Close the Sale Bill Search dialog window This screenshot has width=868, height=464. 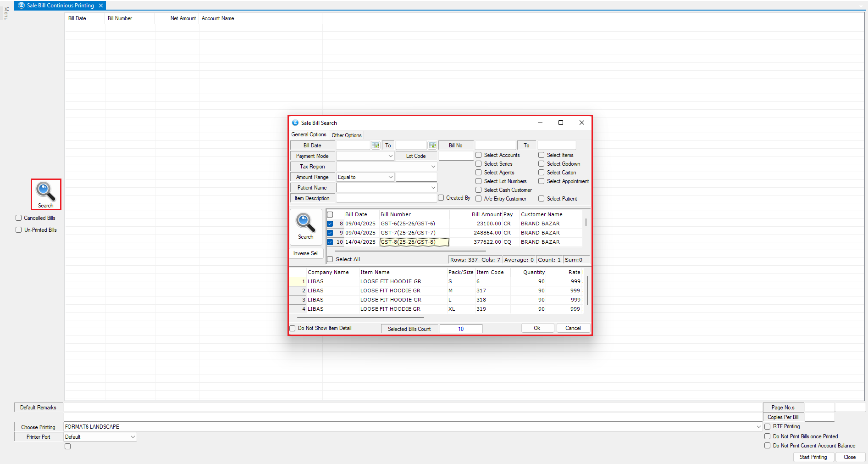coord(581,123)
